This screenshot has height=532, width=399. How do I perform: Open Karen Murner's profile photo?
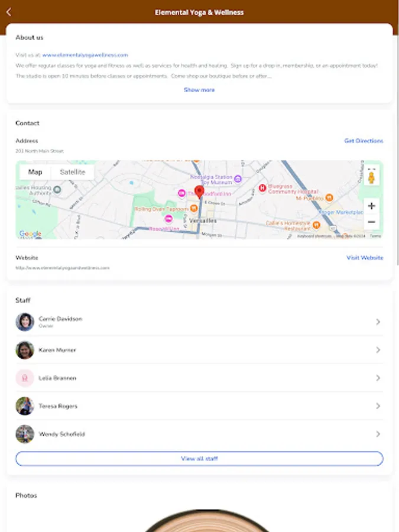pyautogui.click(x=25, y=350)
